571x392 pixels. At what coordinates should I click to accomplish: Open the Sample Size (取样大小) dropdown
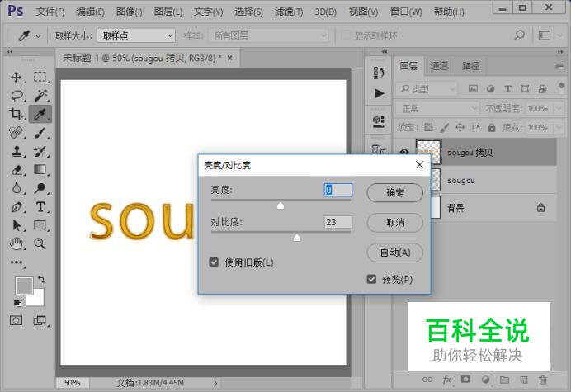click(136, 35)
